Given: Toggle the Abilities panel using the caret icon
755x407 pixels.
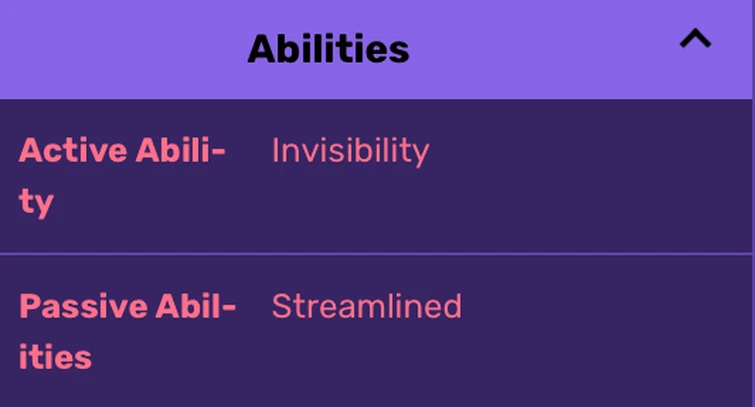Looking at the screenshot, I should 695,39.
